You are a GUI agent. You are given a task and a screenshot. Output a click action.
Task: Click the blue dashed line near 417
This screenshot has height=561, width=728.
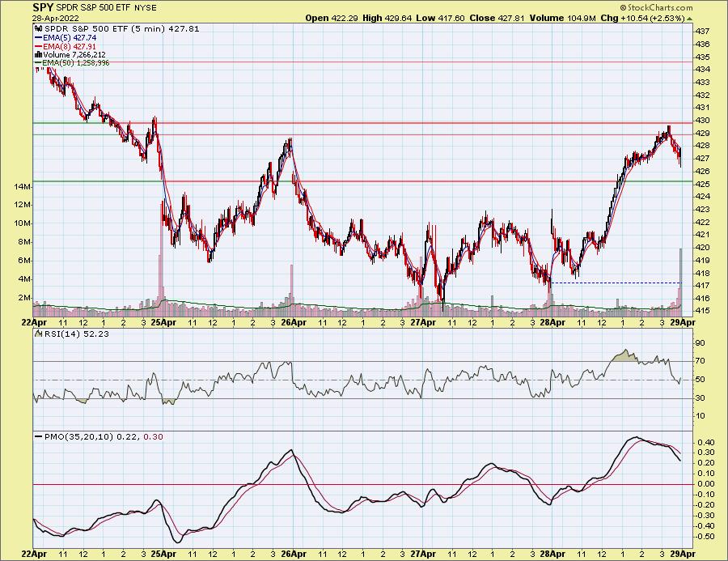tap(616, 283)
